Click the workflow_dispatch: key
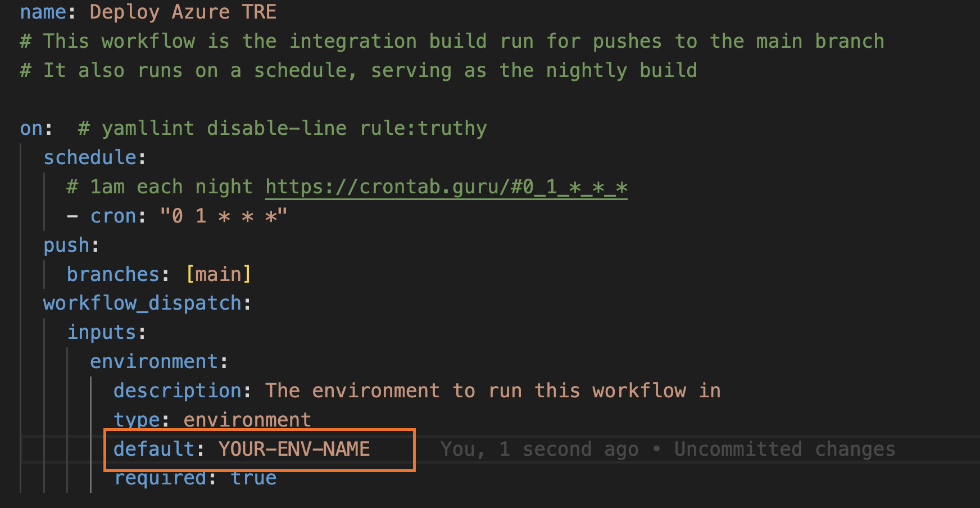980x508 pixels. [x=142, y=303]
